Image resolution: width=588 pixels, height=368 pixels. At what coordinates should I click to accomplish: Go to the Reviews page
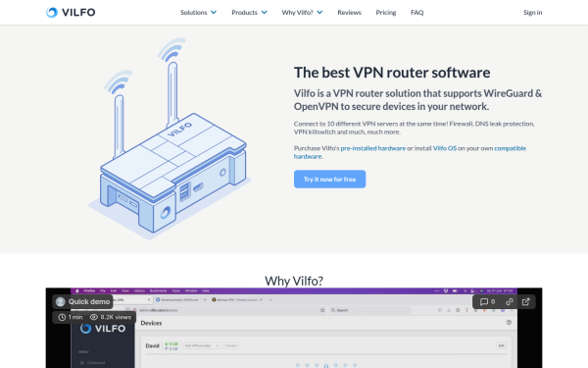pyautogui.click(x=349, y=13)
